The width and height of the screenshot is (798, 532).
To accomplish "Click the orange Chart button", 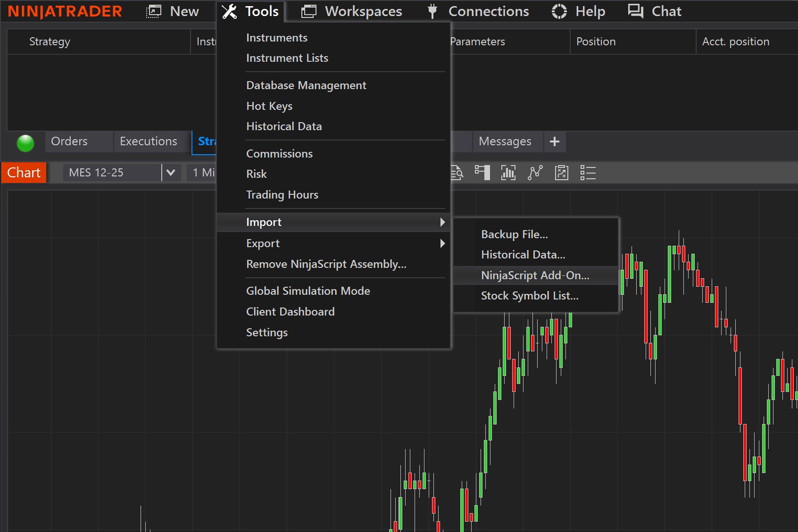I will (24, 173).
